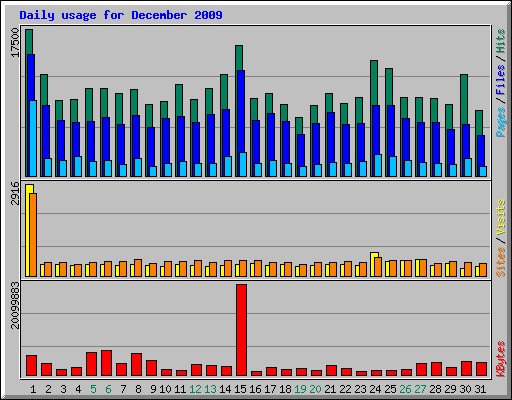Screen dimensions: 512x400
Task: Click the 'Files' legend label
Action: tap(501, 80)
